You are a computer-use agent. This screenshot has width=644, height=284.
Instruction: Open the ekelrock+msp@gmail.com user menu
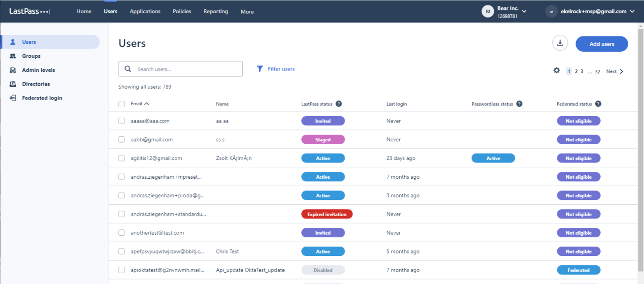[632, 11]
